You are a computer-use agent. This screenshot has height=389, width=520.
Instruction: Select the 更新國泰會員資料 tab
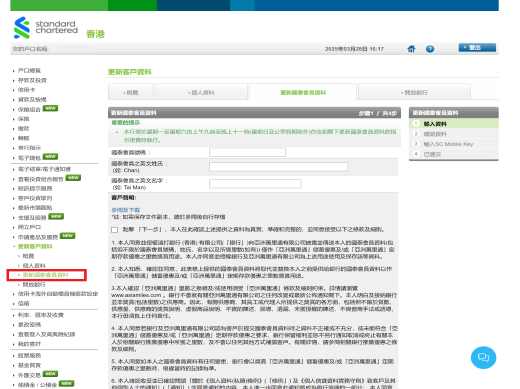(303, 92)
